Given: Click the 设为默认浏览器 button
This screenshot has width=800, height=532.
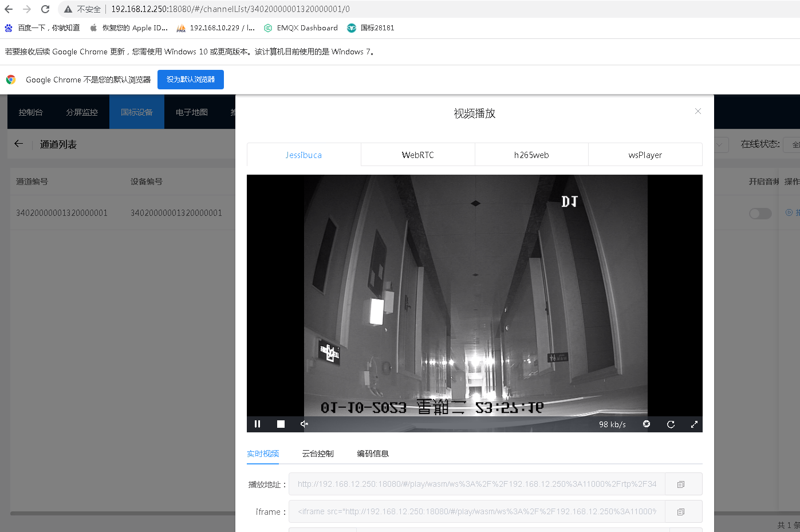Looking at the screenshot, I should pos(190,80).
